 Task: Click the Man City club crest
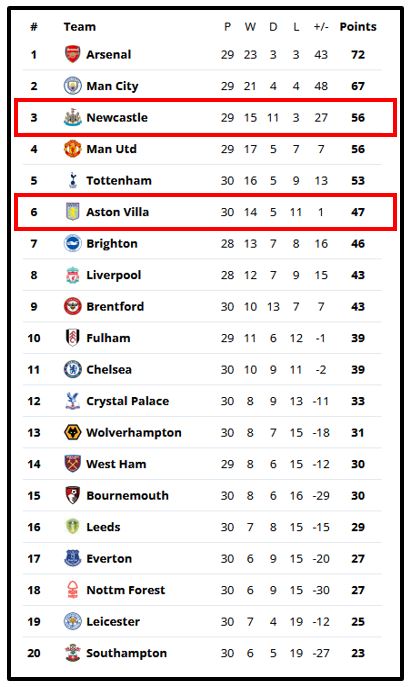pyautogui.click(x=73, y=86)
